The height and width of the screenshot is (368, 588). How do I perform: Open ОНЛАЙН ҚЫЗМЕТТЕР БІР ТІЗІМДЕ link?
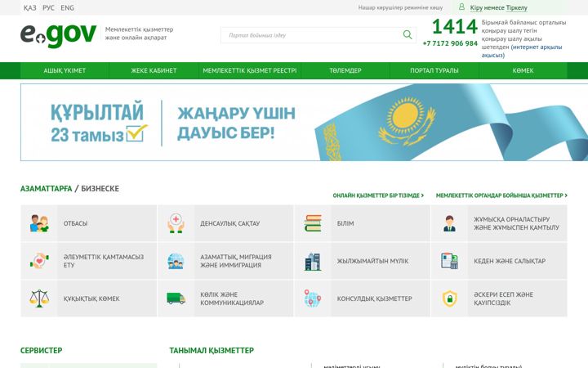click(x=378, y=195)
